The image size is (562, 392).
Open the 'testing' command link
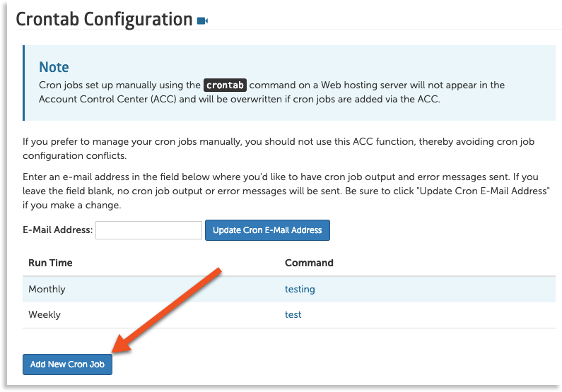point(300,289)
